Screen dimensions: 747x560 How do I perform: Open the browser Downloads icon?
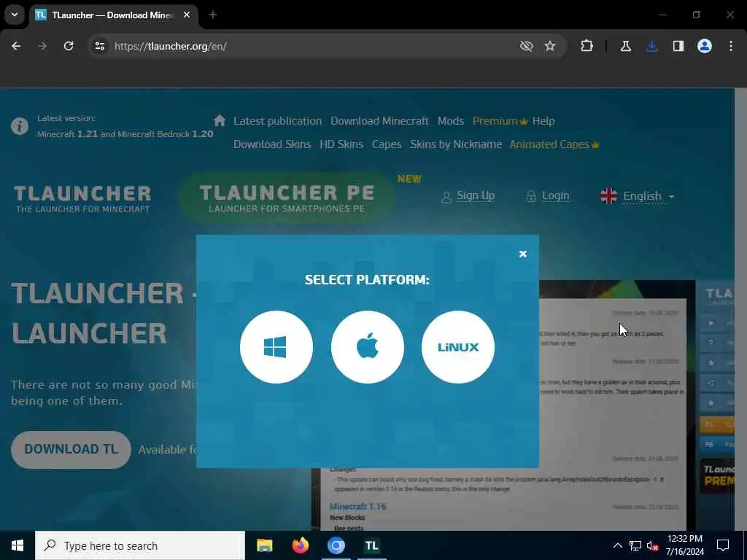(x=651, y=46)
